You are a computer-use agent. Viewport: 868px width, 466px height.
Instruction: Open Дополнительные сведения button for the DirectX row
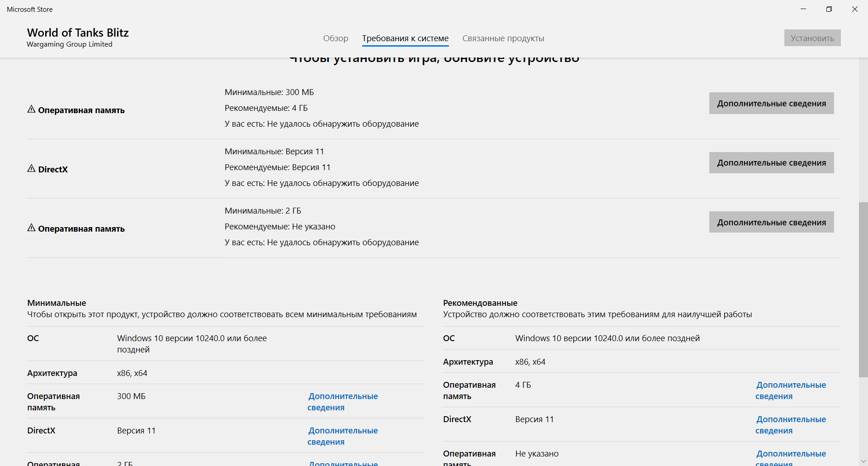pos(771,163)
